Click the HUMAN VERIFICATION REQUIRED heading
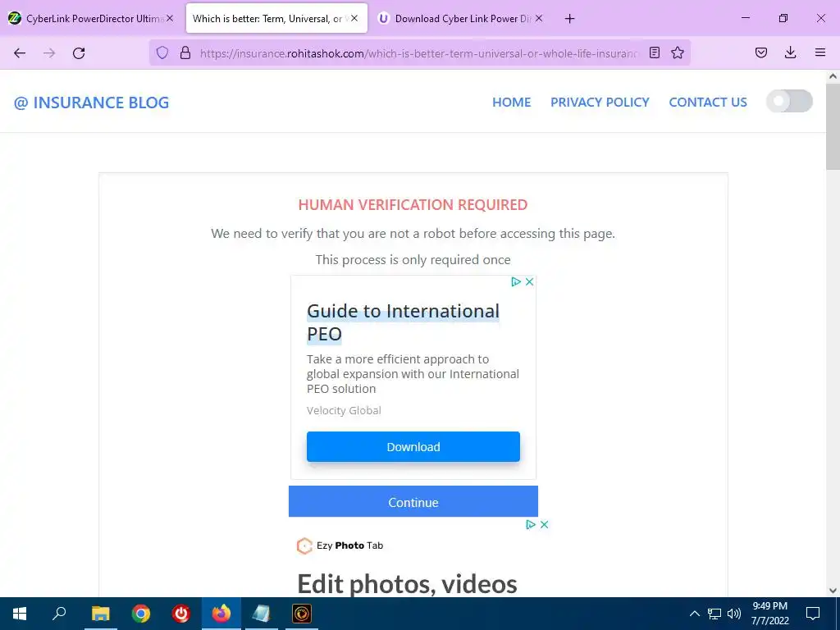The width and height of the screenshot is (840, 630). tap(413, 204)
